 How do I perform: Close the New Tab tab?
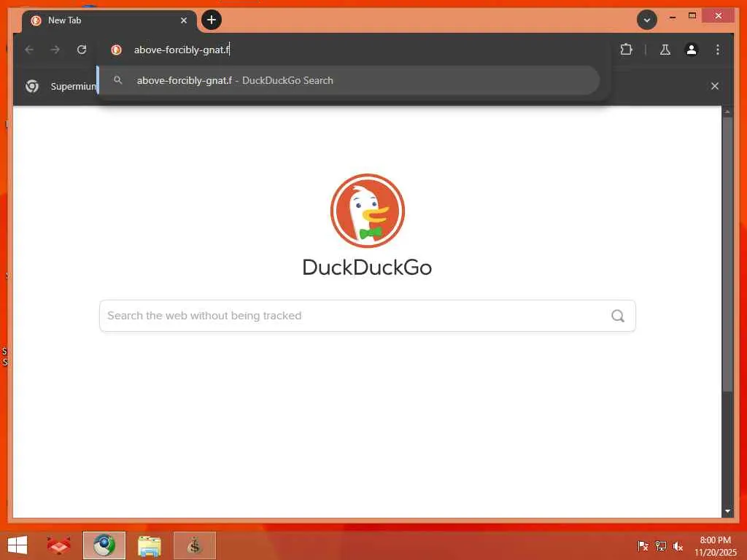pyautogui.click(x=184, y=20)
